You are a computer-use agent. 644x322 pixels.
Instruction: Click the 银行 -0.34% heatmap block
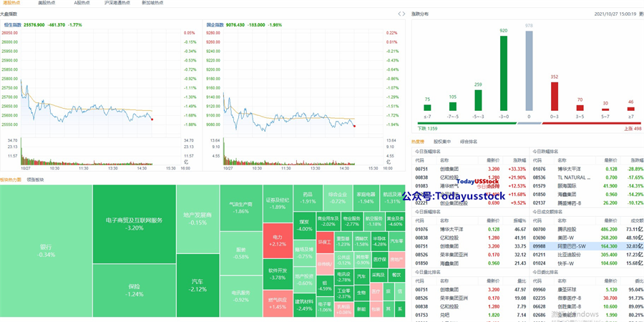(46, 251)
